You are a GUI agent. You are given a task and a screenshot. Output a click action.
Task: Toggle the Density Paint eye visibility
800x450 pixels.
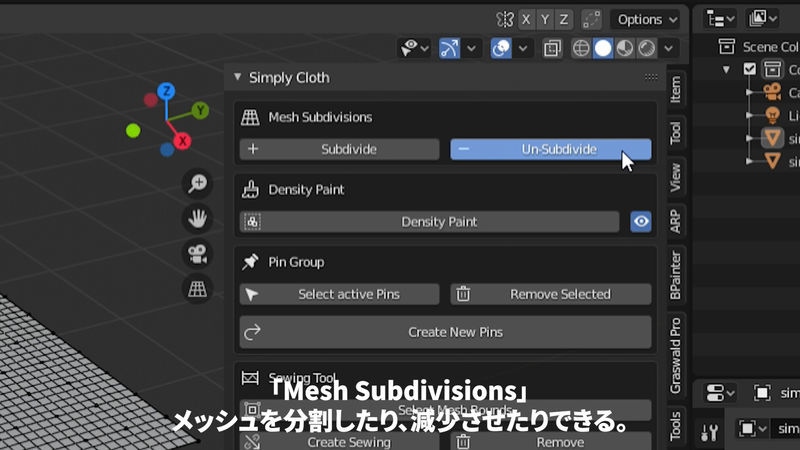pyautogui.click(x=641, y=221)
